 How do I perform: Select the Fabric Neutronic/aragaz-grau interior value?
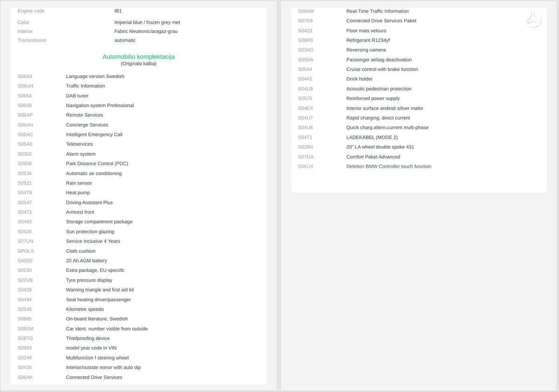(x=146, y=31)
